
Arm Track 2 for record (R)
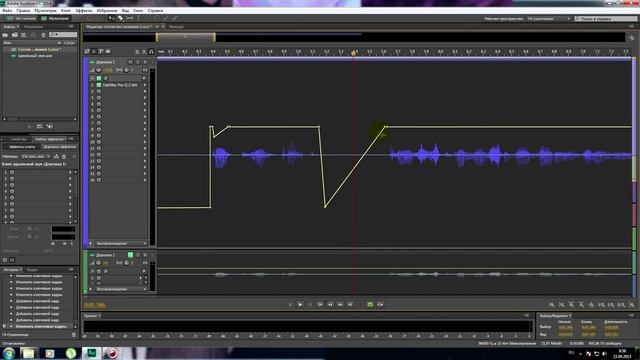(x=145, y=255)
